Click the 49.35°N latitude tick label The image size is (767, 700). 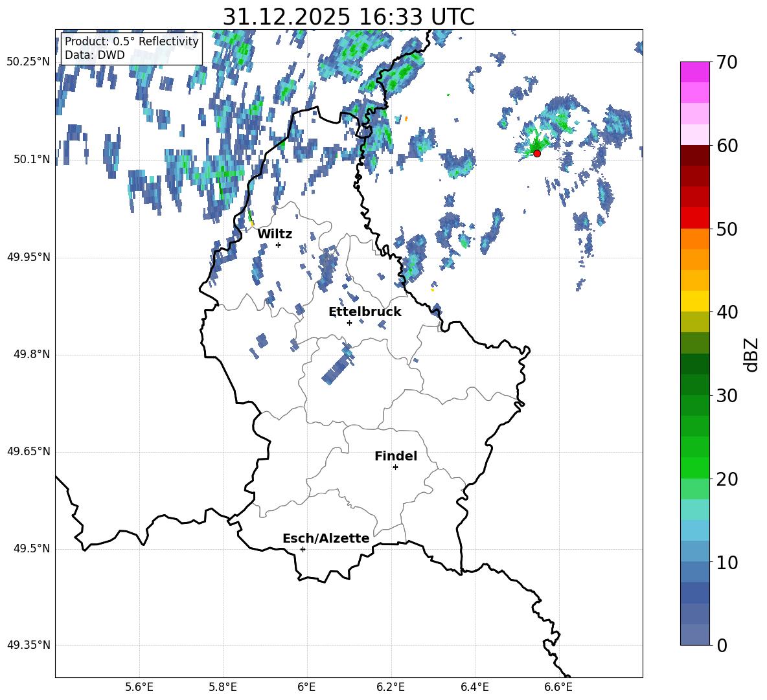pos(29,645)
